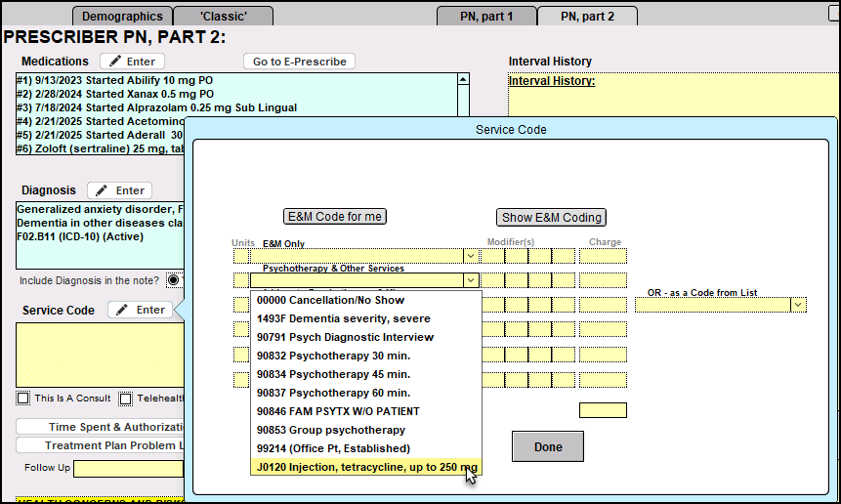Click the Diagnosis Enter pencil button
Image resolution: width=841 pixels, height=504 pixels.
coord(120,190)
